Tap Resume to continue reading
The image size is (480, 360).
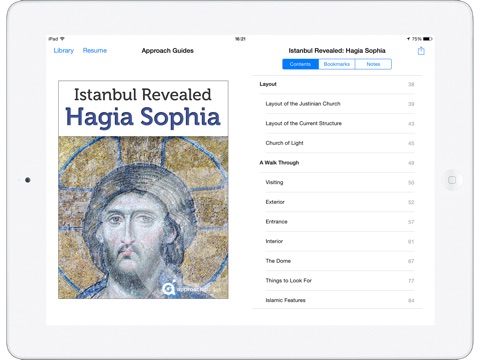pyautogui.click(x=95, y=51)
